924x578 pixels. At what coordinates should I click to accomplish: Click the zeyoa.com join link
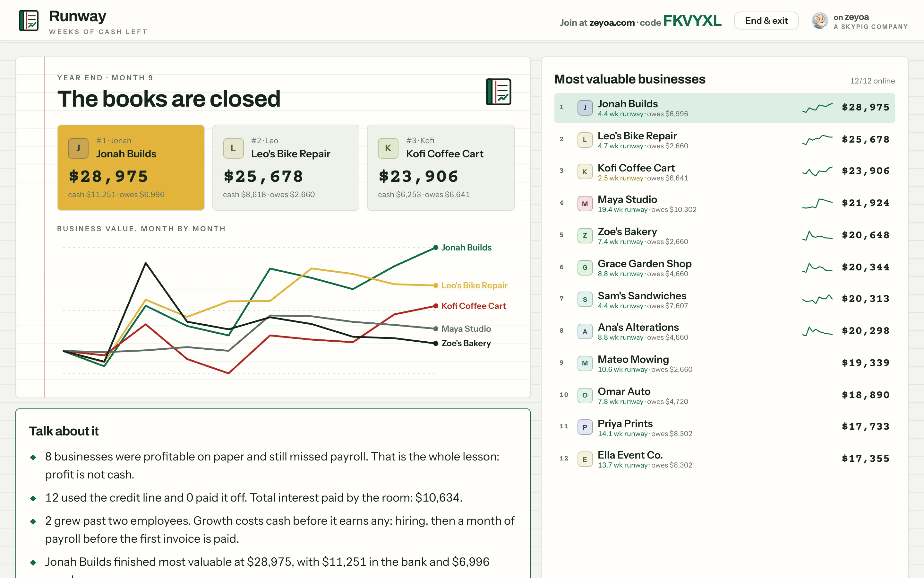pyautogui.click(x=612, y=22)
